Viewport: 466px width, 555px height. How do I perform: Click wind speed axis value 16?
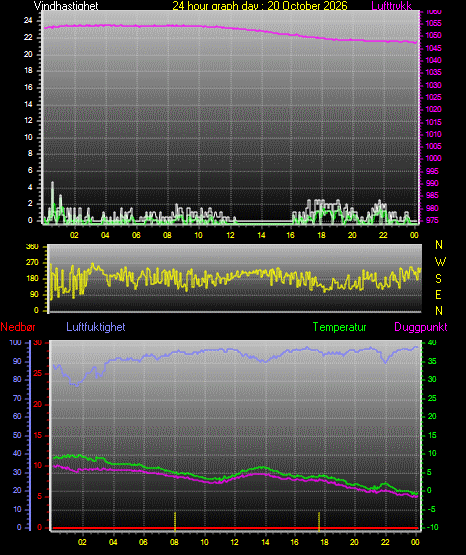[x=28, y=87]
